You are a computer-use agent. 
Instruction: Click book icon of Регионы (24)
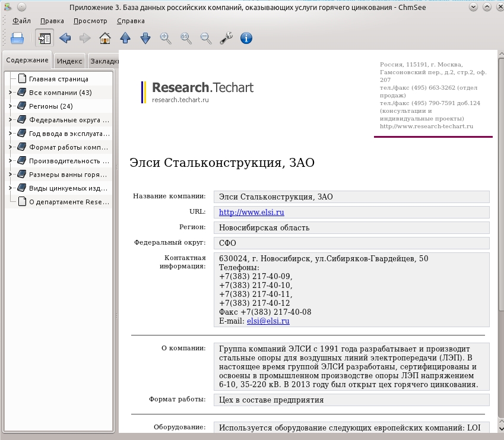pos(21,106)
